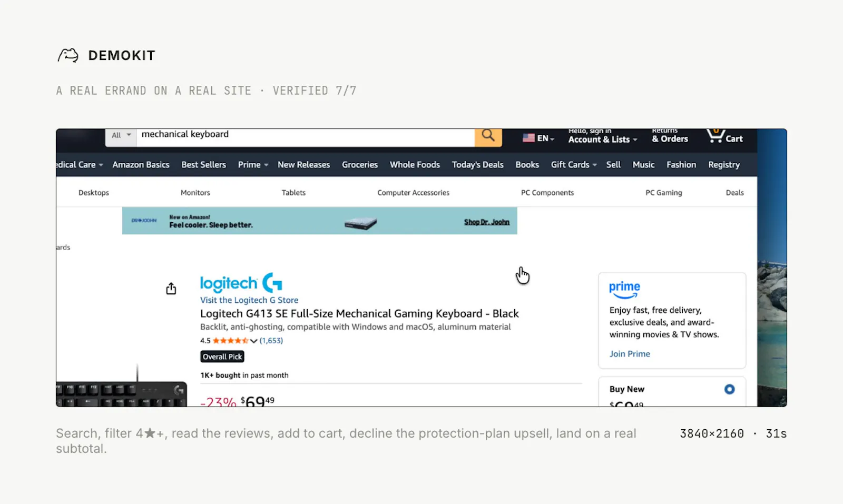This screenshot has height=504, width=843.
Task: Click the Overall Pick badge
Action: pyautogui.click(x=222, y=357)
